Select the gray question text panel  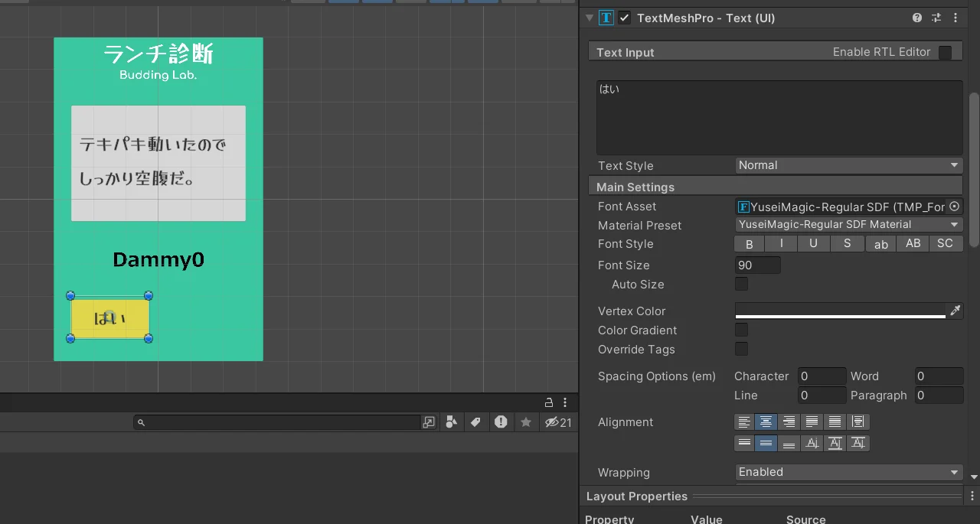click(158, 163)
